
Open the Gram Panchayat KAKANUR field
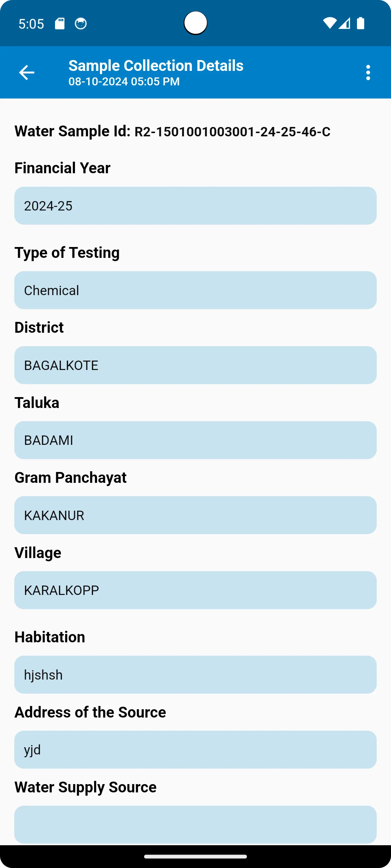(x=195, y=515)
